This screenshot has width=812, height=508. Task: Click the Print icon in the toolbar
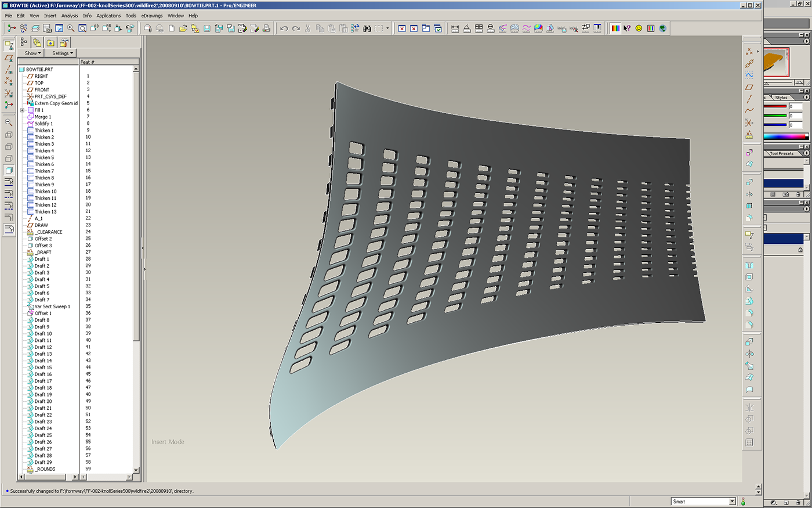(x=266, y=28)
